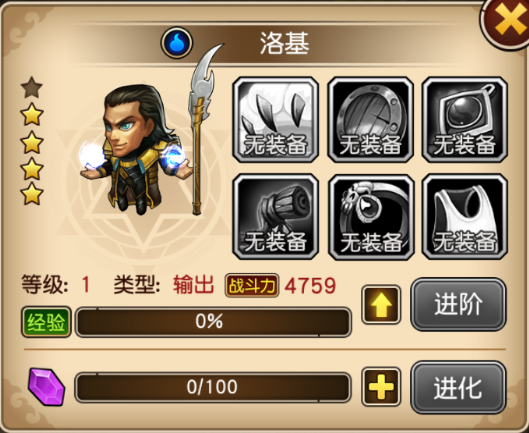
Task: Click the Loki hero character portrait
Action: pos(137,148)
